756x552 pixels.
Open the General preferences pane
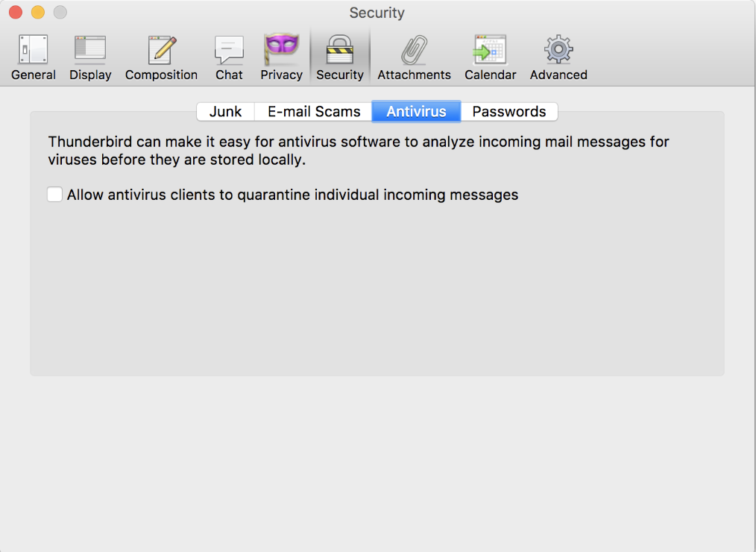pos(34,57)
